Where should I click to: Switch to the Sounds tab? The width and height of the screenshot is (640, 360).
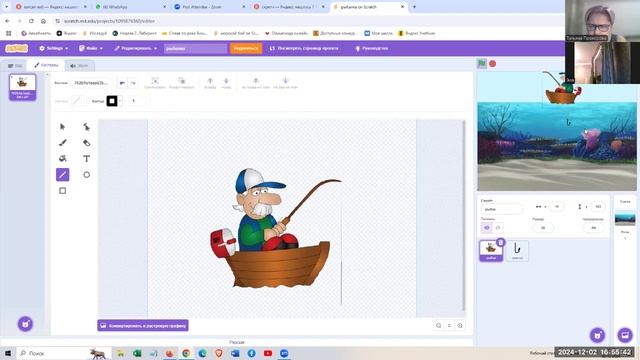click(x=79, y=65)
